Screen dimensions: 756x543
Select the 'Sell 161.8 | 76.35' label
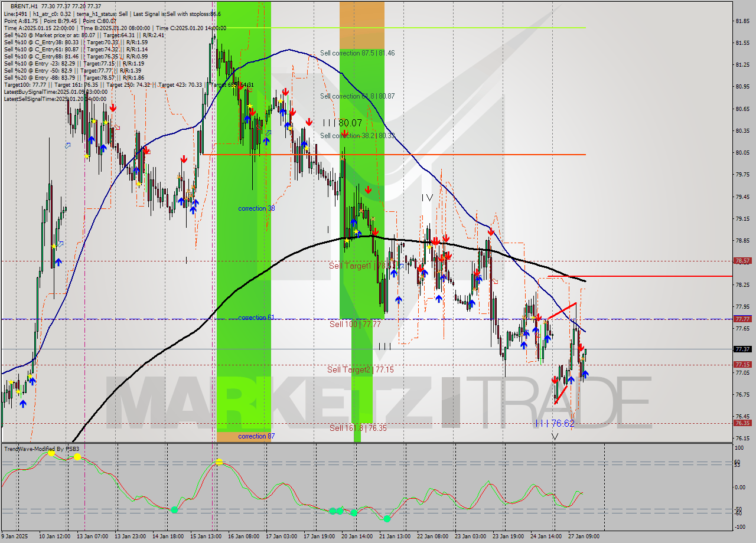(x=358, y=428)
